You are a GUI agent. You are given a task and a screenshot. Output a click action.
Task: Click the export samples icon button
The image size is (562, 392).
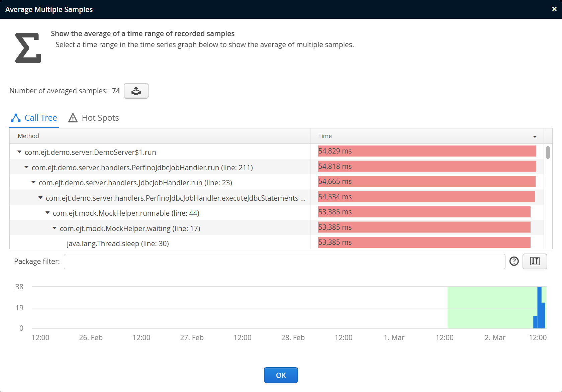coord(136,91)
